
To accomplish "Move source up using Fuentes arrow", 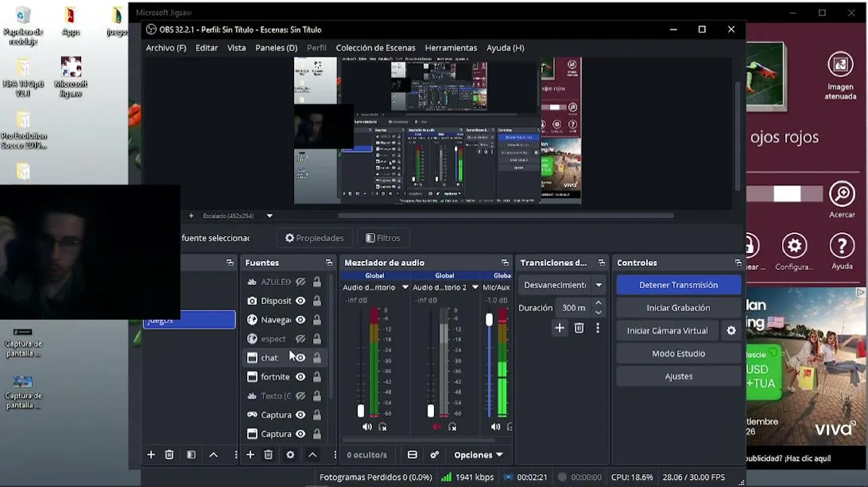I will click(x=312, y=455).
